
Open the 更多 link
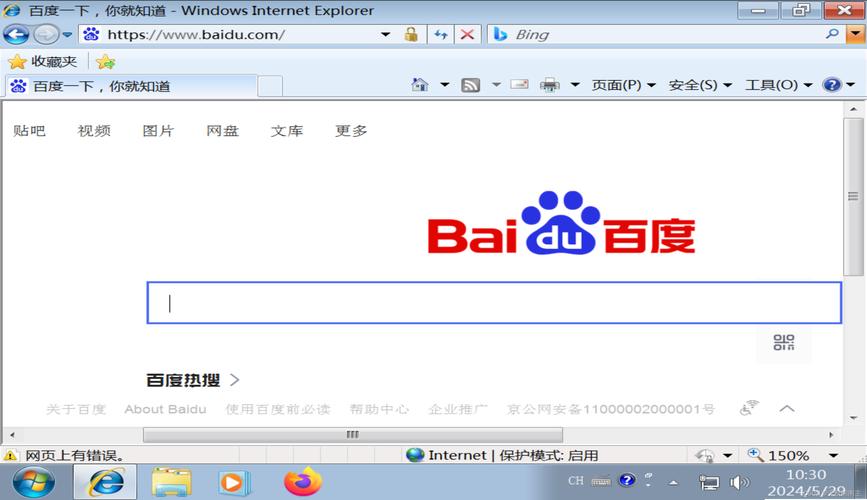(351, 131)
